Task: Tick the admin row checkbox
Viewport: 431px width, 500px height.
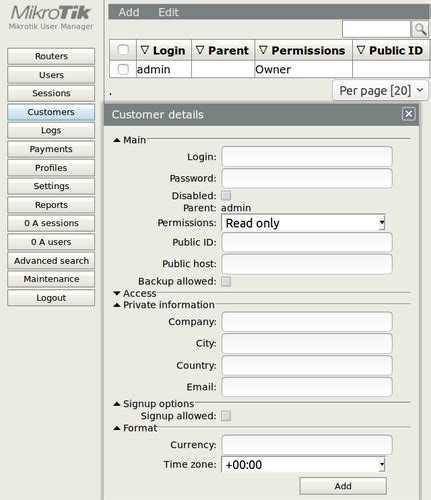Action: point(123,69)
